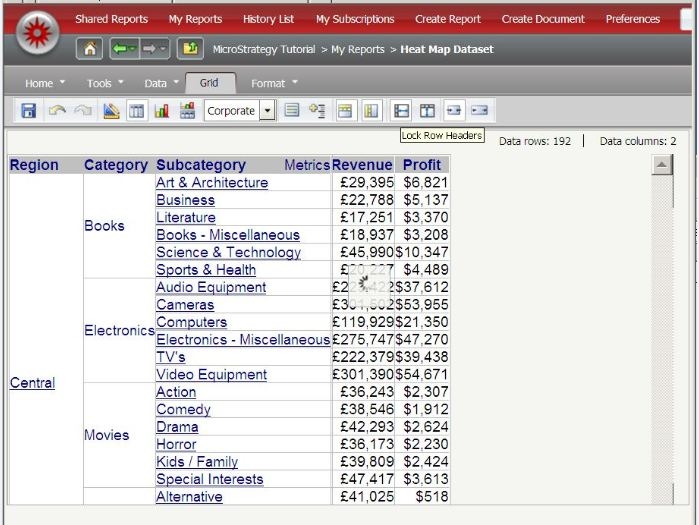Switch to Design mode icon
The image size is (699, 525).
111,111
